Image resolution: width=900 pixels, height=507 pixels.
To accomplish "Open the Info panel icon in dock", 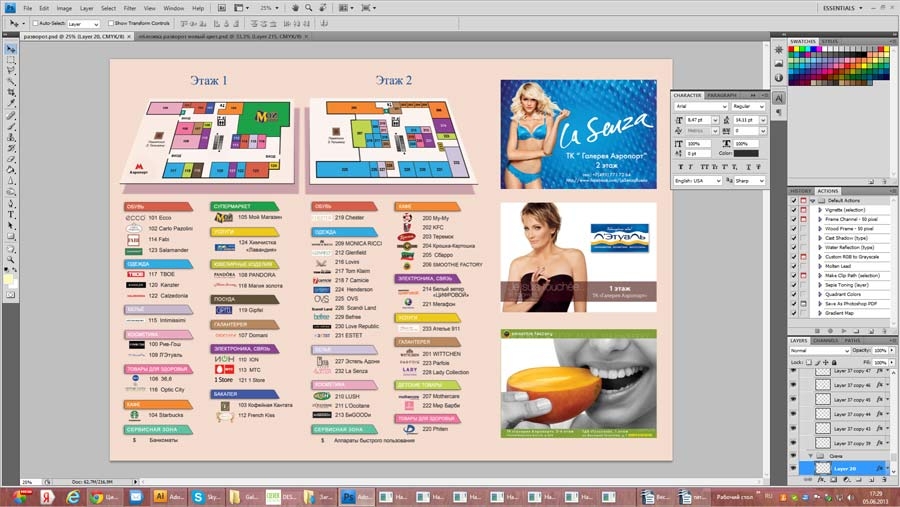I will pos(779,78).
